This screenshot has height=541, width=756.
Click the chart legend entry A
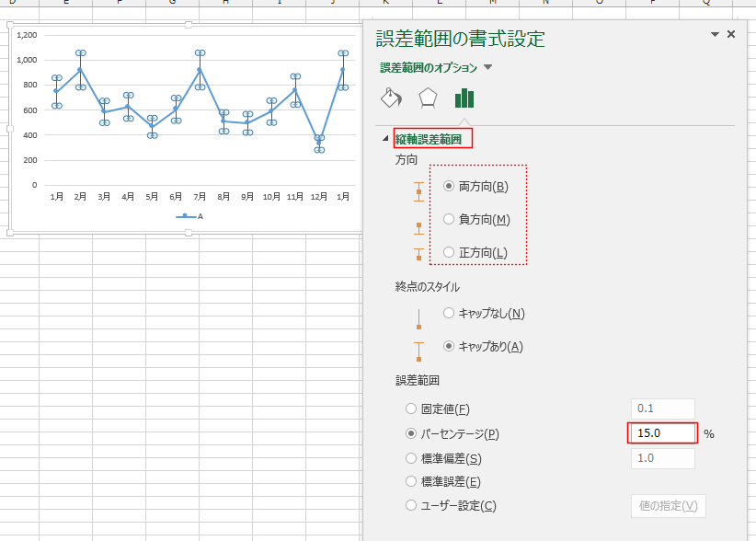[x=193, y=216]
